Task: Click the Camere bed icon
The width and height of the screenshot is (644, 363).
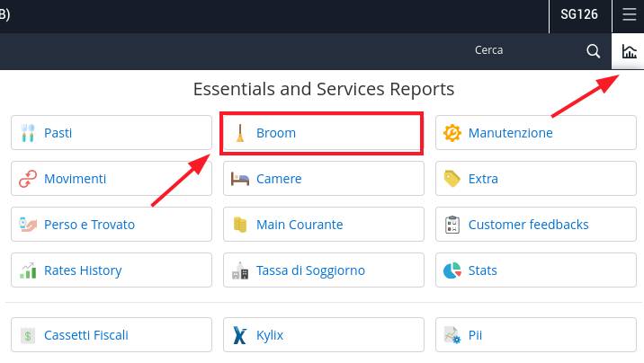Action: pos(240,179)
